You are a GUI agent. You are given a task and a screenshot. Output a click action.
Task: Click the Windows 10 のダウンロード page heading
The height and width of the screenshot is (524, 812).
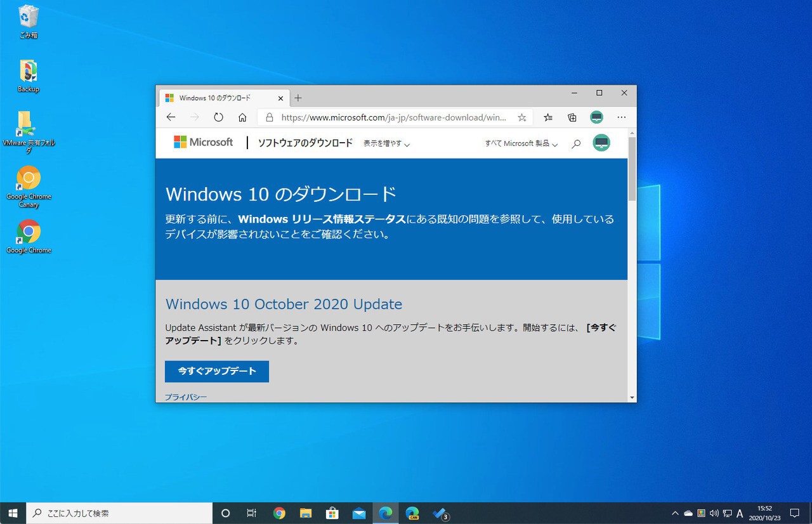point(281,193)
